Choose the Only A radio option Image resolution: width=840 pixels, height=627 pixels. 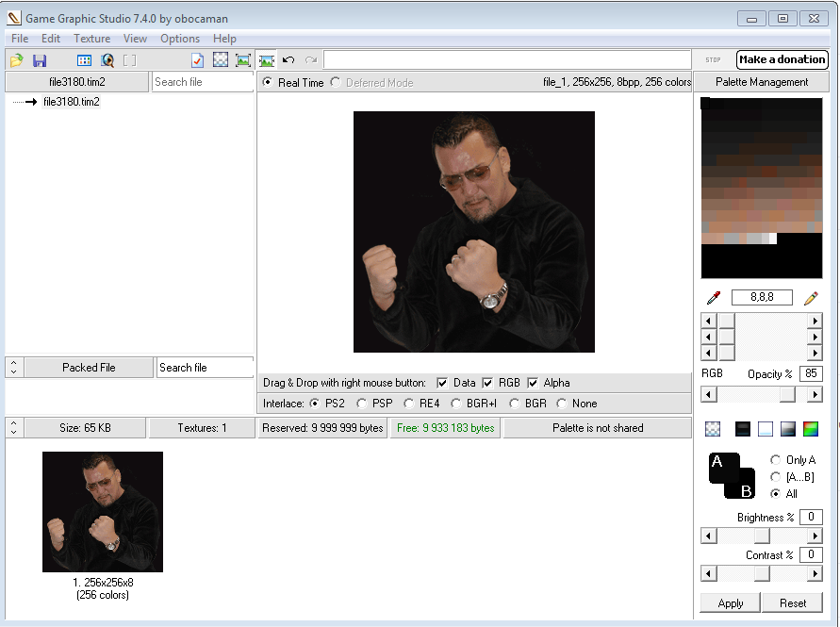(776, 460)
